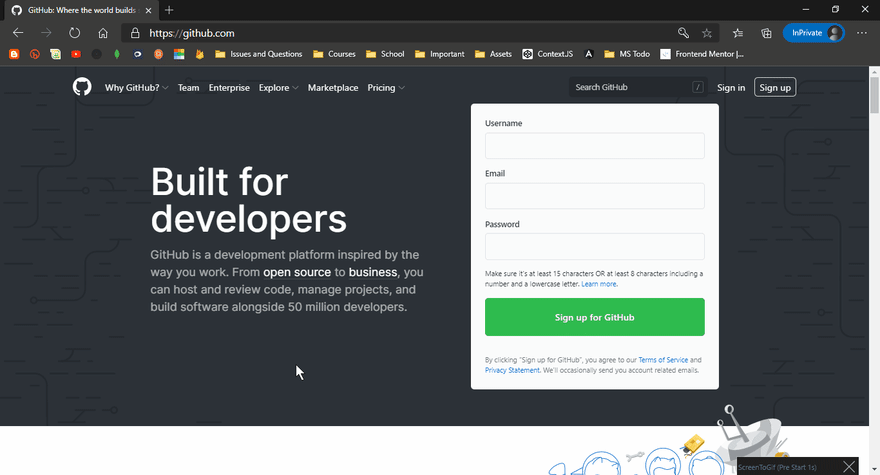Image resolution: width=880 pixels, height=475 pixels.
Task: Follow the open source link
Action: 297,272
